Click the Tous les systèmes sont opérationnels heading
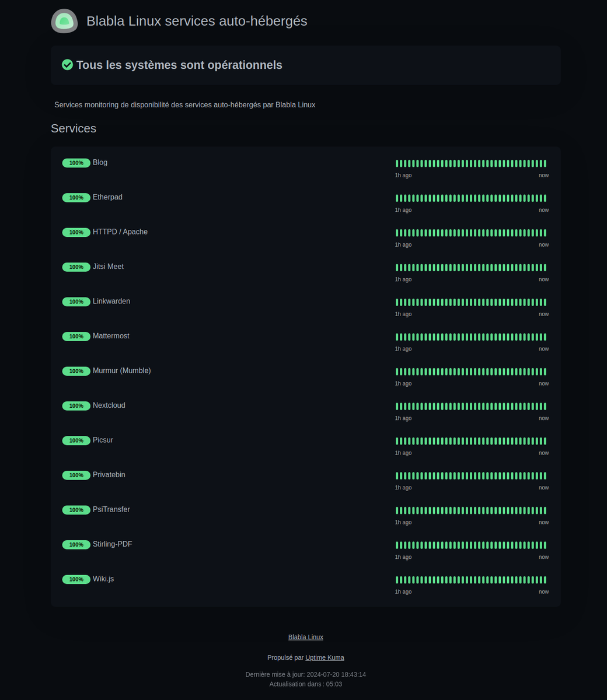Viewport: 607px width, 700px height. click(179, 65)
